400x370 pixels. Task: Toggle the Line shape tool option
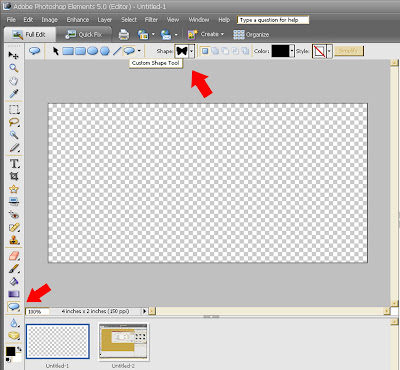click(117, 51)
